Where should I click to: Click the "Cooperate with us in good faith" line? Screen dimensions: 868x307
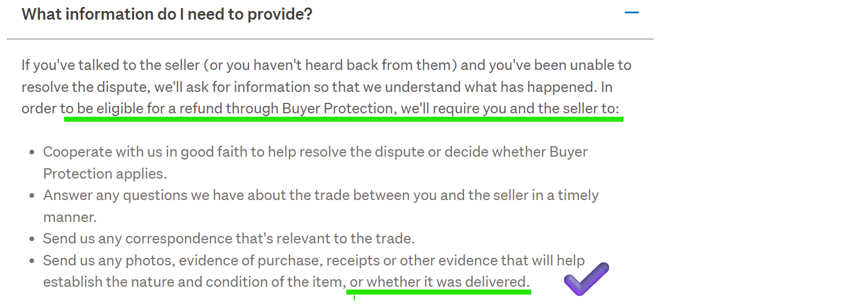pos(173,152)
